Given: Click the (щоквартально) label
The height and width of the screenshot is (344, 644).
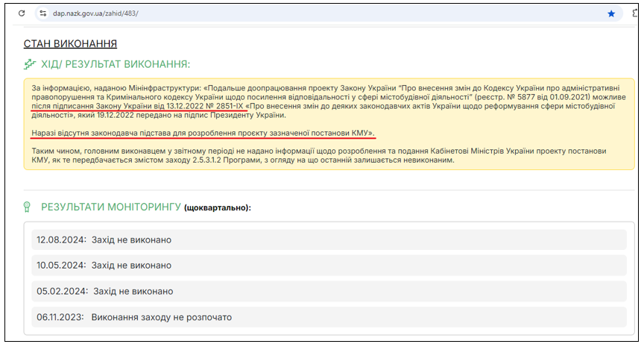Looking at the screenshot, I should (x=217, y=207).
